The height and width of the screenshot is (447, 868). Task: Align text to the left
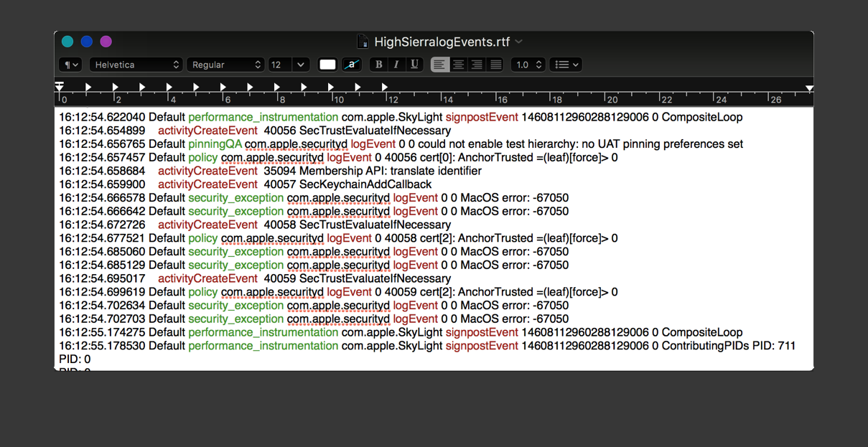pyautogui.click(x=439, y=65)
